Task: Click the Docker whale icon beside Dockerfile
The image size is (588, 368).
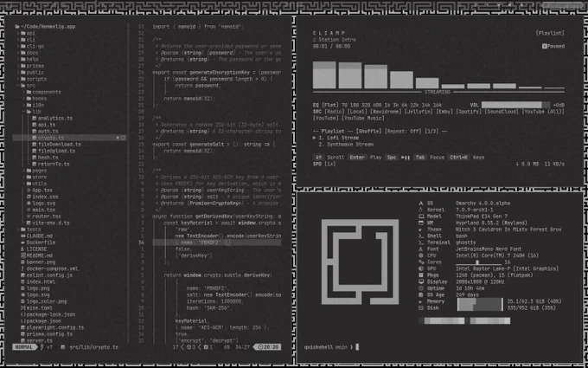Action: [22, 242]
